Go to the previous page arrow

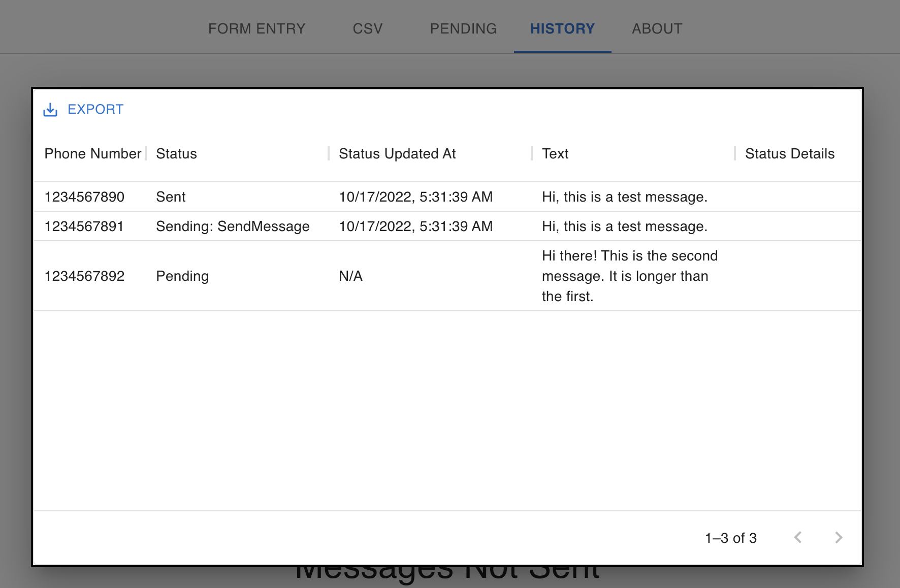tap(798, 537)
